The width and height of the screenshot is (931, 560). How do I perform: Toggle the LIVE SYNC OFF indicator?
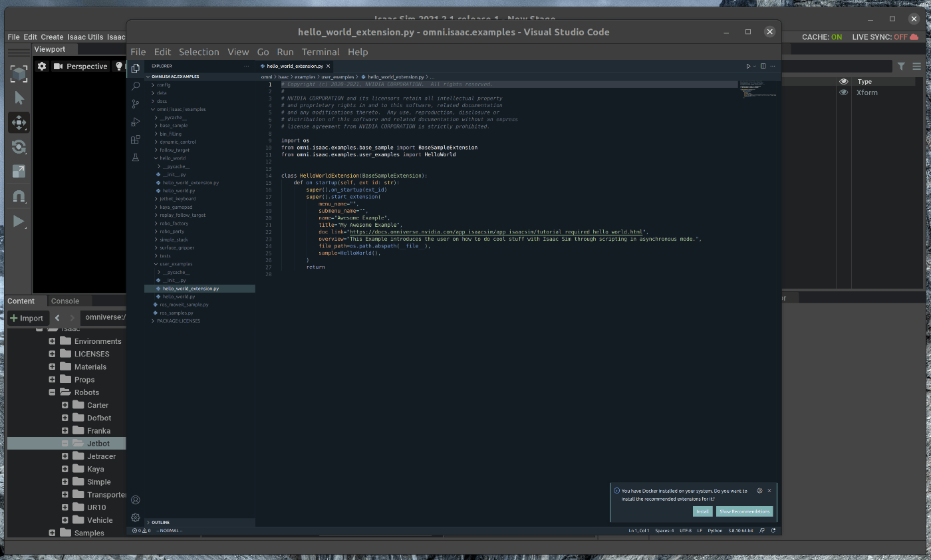click(885, 37)
